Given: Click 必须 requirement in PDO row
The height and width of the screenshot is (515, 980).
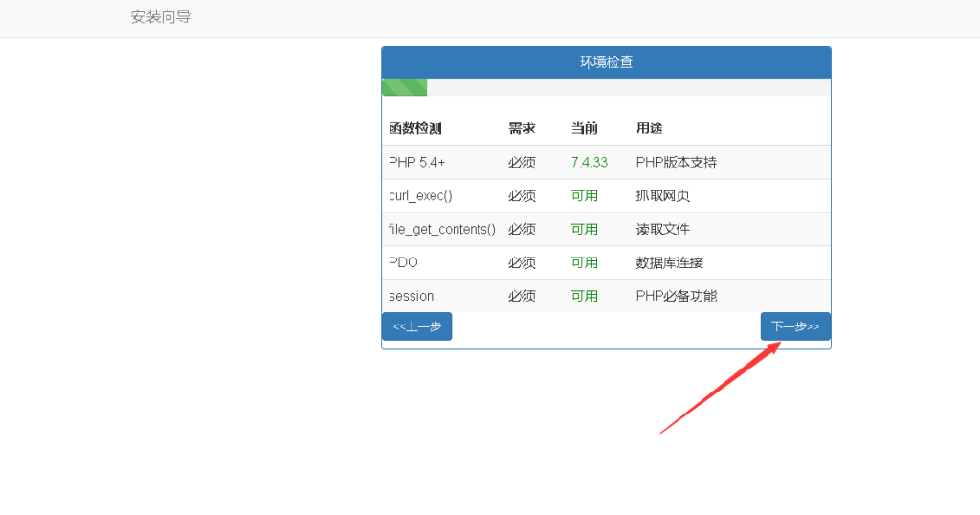Looking at the screenshot, I should click(x=522, y=262).
